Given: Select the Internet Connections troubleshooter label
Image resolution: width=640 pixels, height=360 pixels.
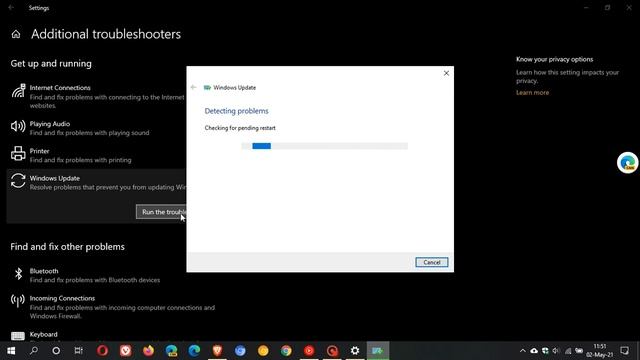Looking at the screenshot, I should coord(60,88).
